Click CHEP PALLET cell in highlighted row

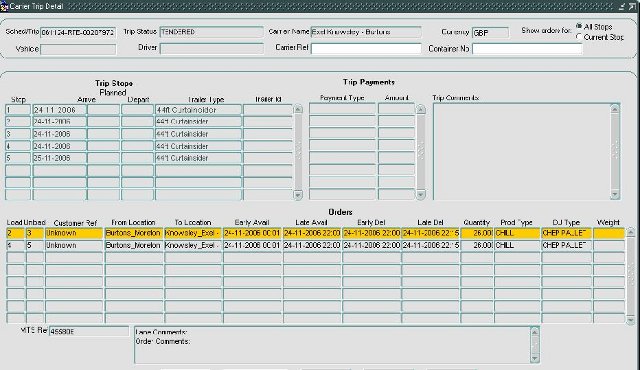[x=567, y=233]
